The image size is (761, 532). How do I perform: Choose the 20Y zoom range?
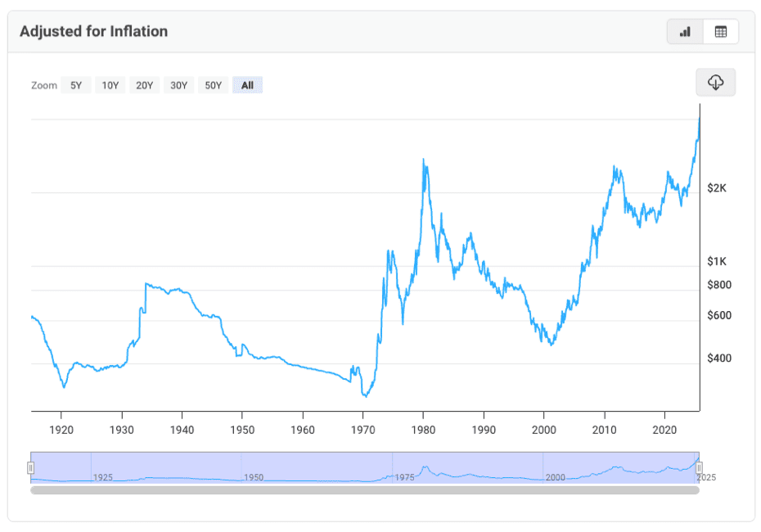145,85
